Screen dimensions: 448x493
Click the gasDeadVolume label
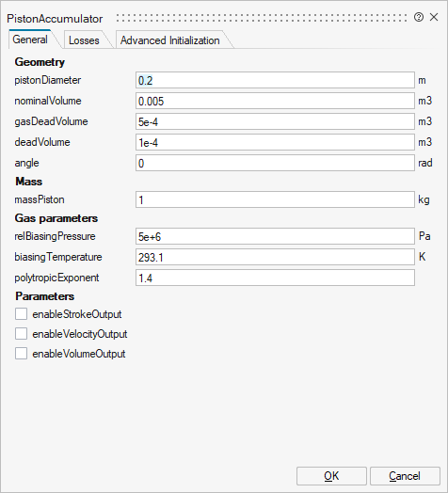[x=51, y=121]
